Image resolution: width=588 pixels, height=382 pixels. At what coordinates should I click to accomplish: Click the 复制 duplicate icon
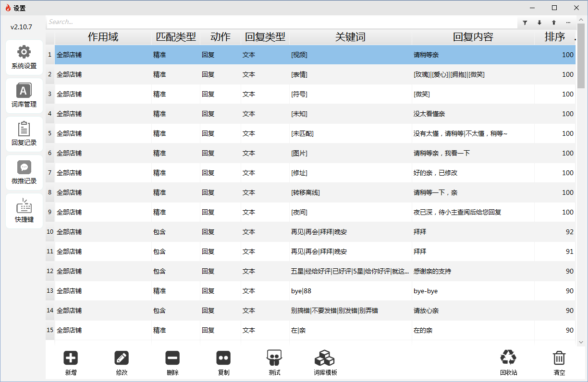coord(223,358)
